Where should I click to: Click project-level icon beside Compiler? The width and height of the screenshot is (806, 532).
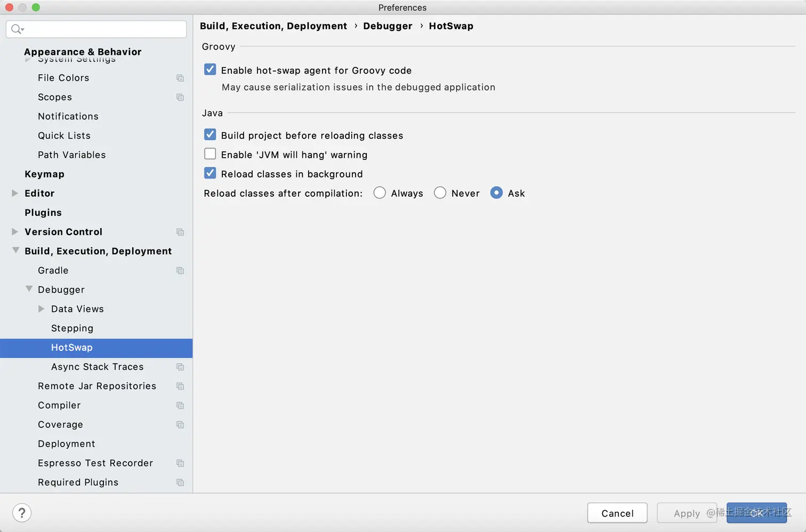click(180, 405)
